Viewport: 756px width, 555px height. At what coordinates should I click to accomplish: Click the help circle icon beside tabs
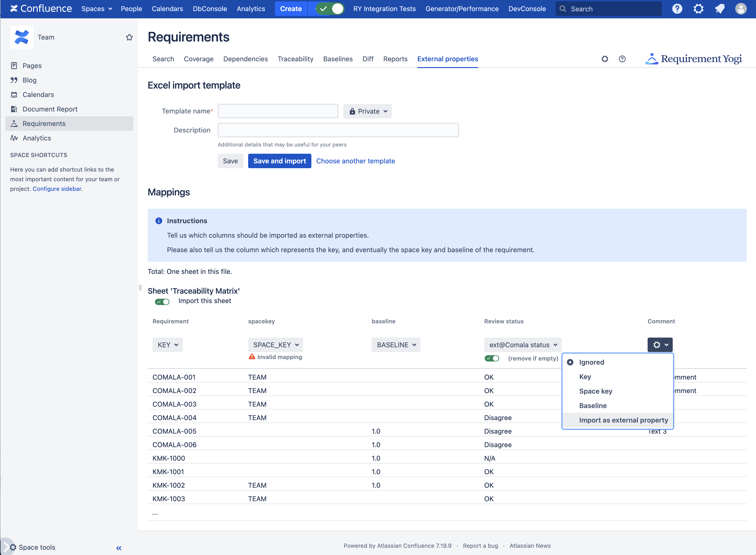tap(622, 59)
